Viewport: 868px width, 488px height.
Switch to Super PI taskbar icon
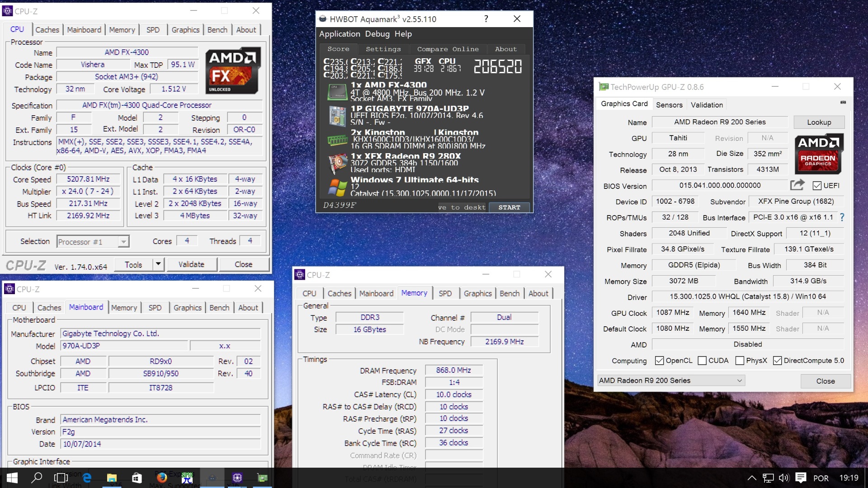[187, 478]
